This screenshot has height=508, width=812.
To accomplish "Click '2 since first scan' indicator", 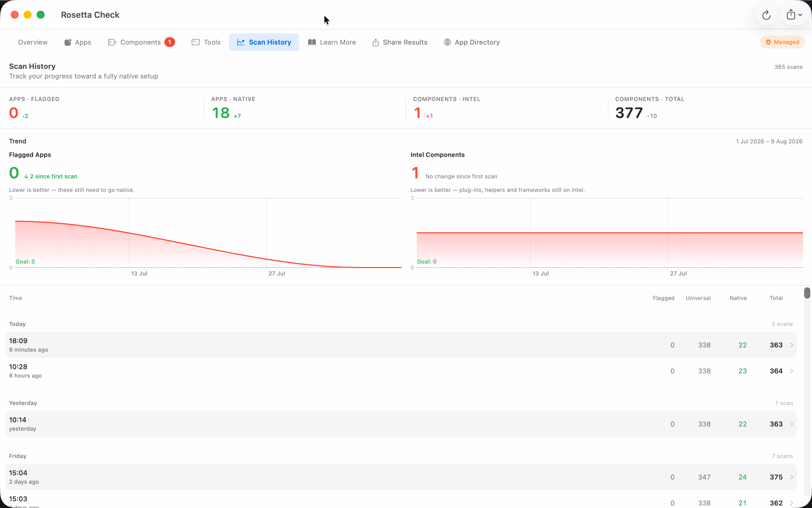I will click(x=51, y=176).
